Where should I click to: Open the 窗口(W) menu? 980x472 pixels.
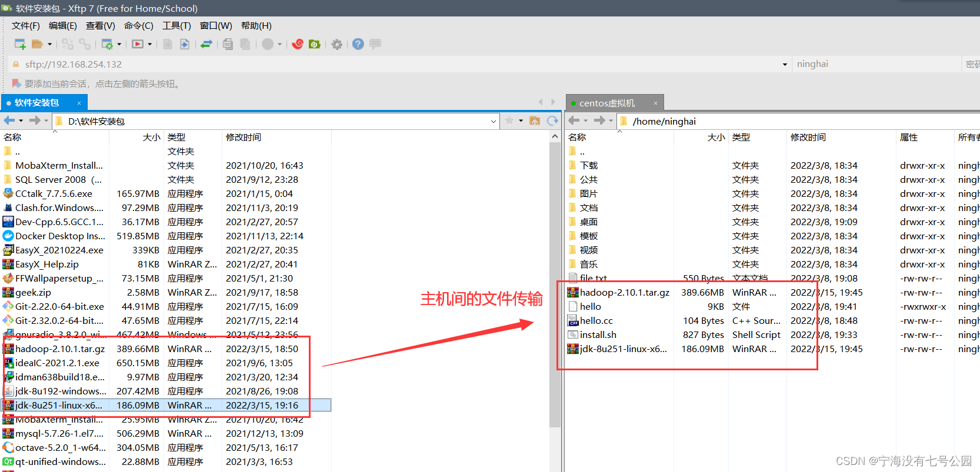coord(216,25)
